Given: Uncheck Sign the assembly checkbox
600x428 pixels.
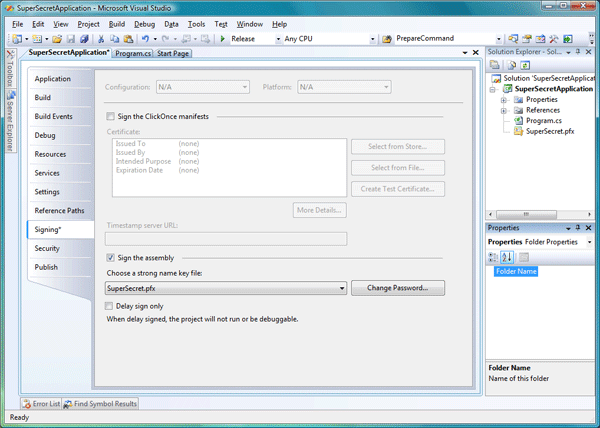Looking at the screenshot, I should 111,258.
